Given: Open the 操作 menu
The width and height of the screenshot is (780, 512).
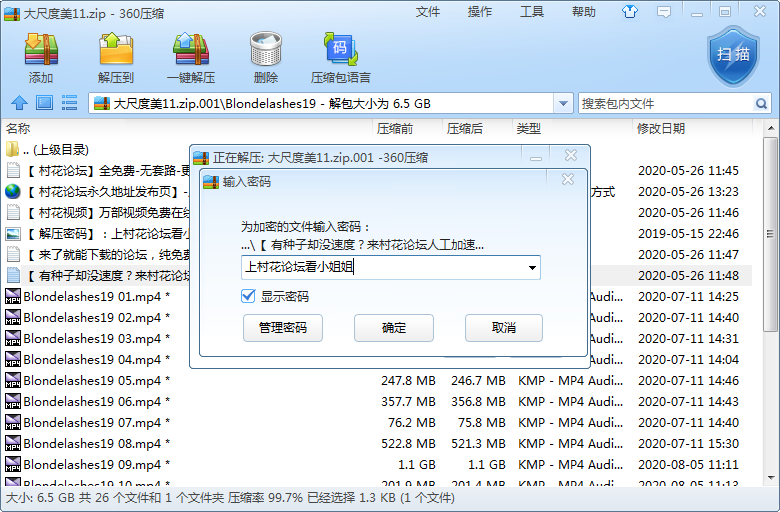Looking at the screenshot, I should pos(480,11).
